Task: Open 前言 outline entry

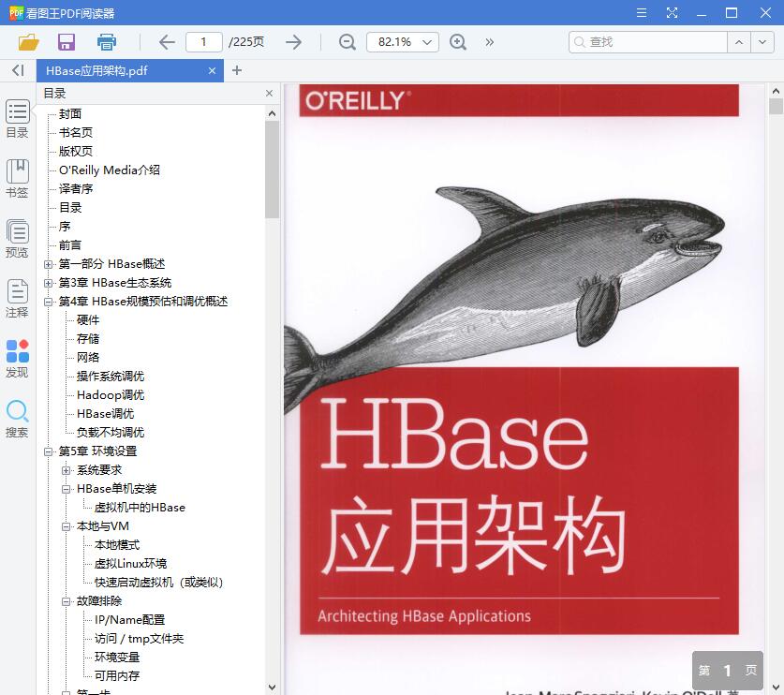Action: 70,245
